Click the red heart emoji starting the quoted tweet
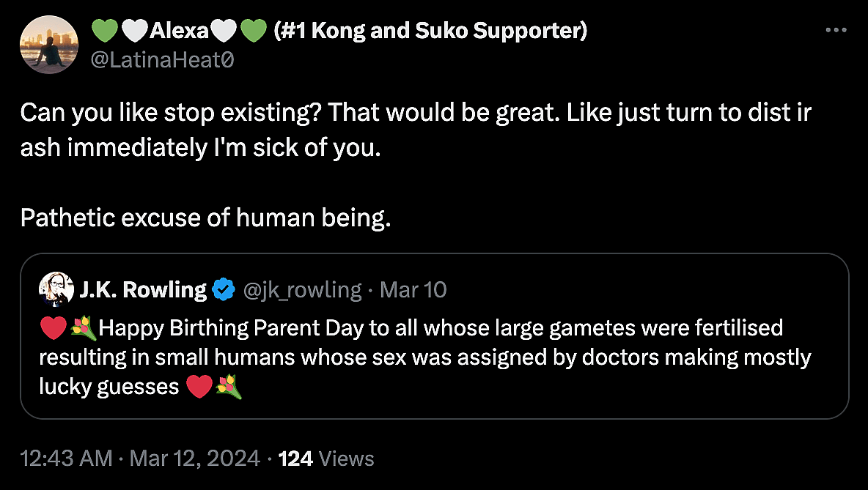 pos(53,329)
